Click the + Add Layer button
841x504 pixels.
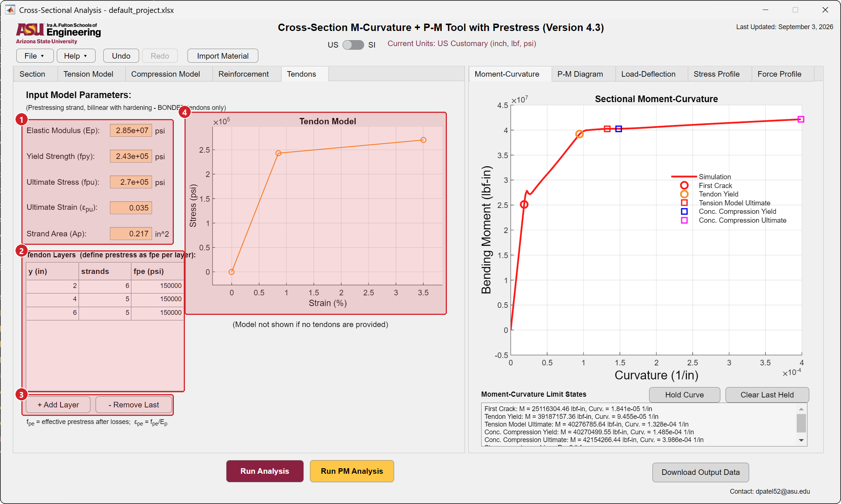pyautogui.click(x=58, y=405)
